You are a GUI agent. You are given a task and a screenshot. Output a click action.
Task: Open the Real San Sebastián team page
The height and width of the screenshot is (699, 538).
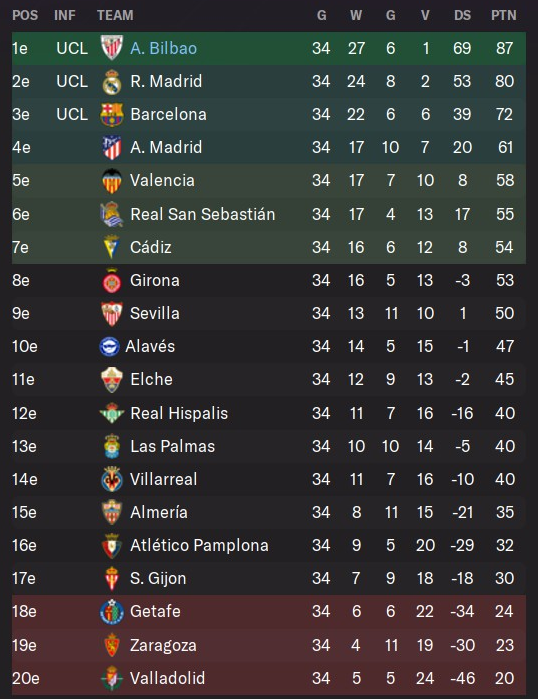pos(202,214)
